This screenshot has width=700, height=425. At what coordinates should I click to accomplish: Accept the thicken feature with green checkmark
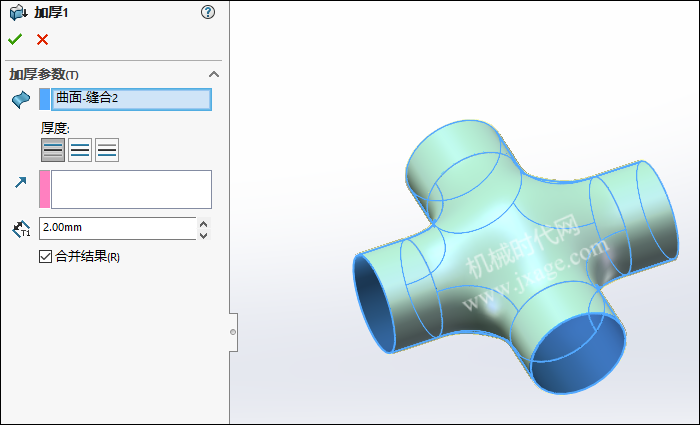click(x=15, y=40)
